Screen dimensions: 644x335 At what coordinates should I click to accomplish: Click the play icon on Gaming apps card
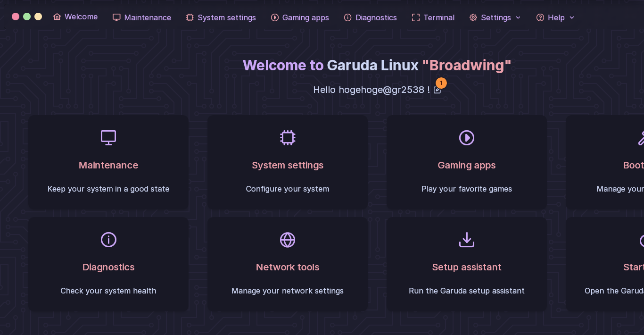tap(467, 138)
